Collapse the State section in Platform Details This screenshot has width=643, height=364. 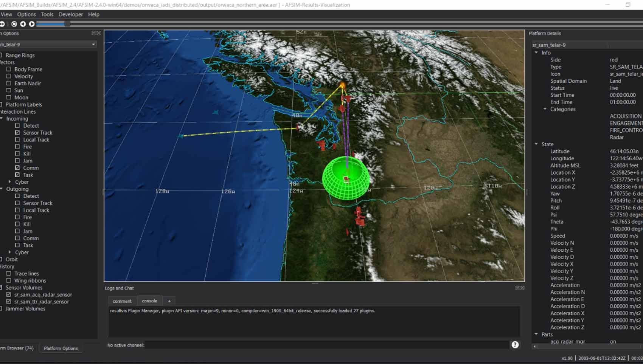536,144
